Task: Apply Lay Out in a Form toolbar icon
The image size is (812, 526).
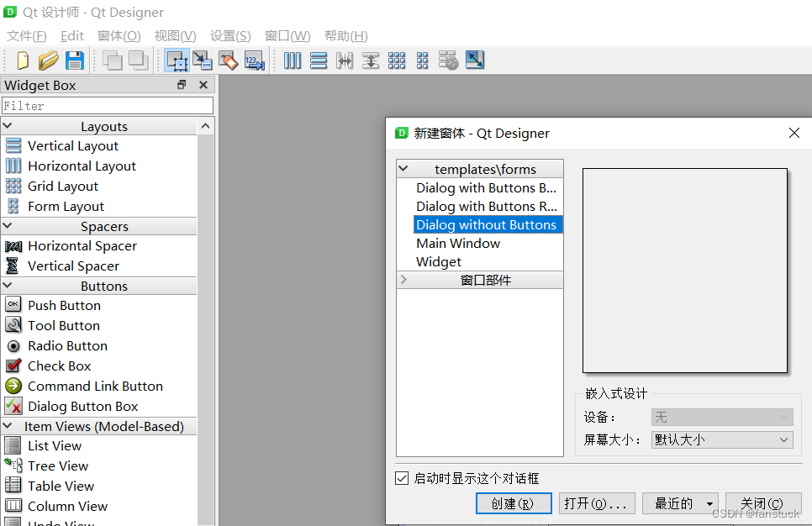Action: (x=423, y=60)
